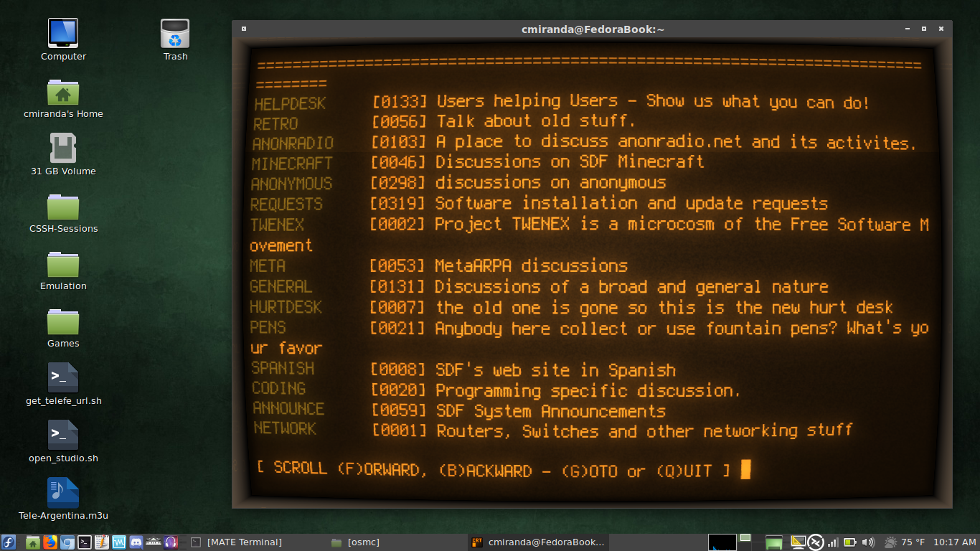This screenshot has height=551, width=980.
Task: Open the Emulation folder
Action: 63,270
